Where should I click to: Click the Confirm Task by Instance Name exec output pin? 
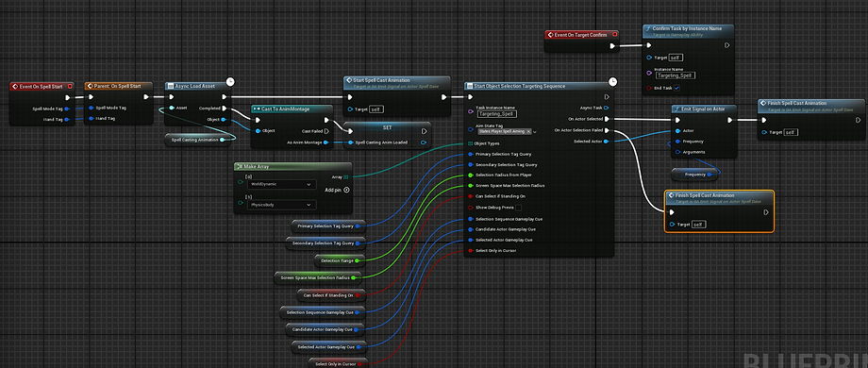coord(727,46)
